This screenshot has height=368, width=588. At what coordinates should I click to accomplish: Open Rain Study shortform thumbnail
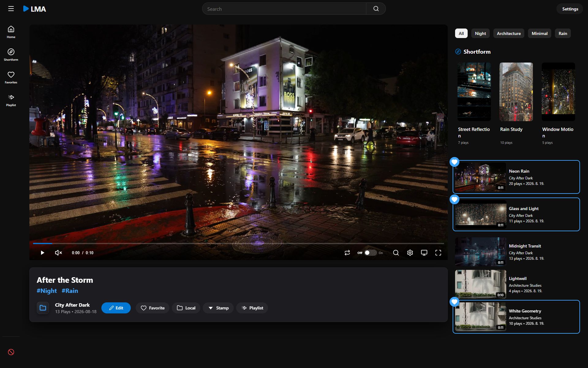516,92
